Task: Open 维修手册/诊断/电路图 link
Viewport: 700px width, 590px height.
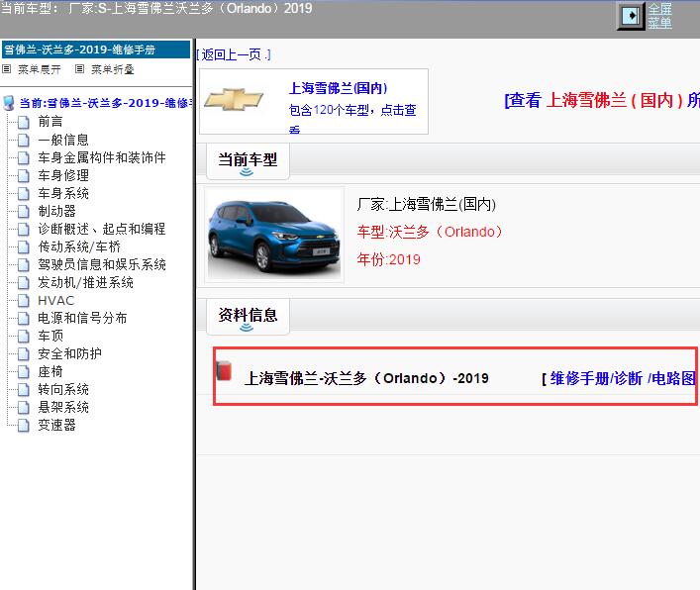Action: click(x=623, y=378)
